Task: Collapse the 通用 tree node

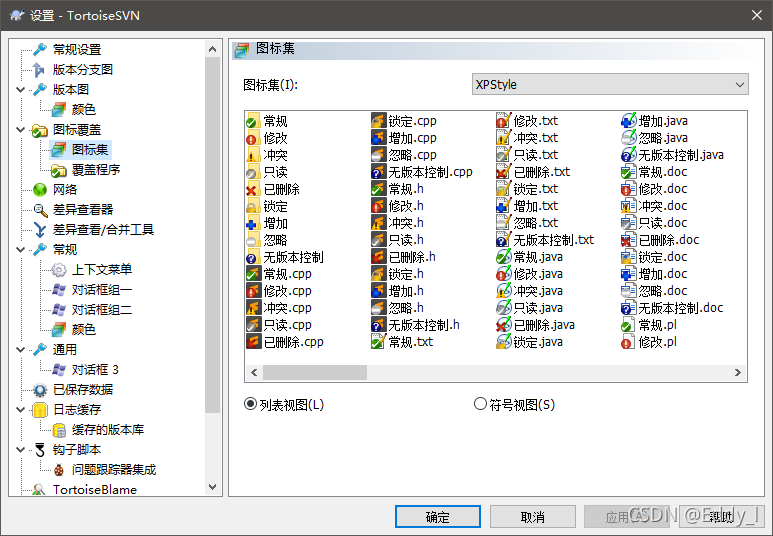Action: 21,350
